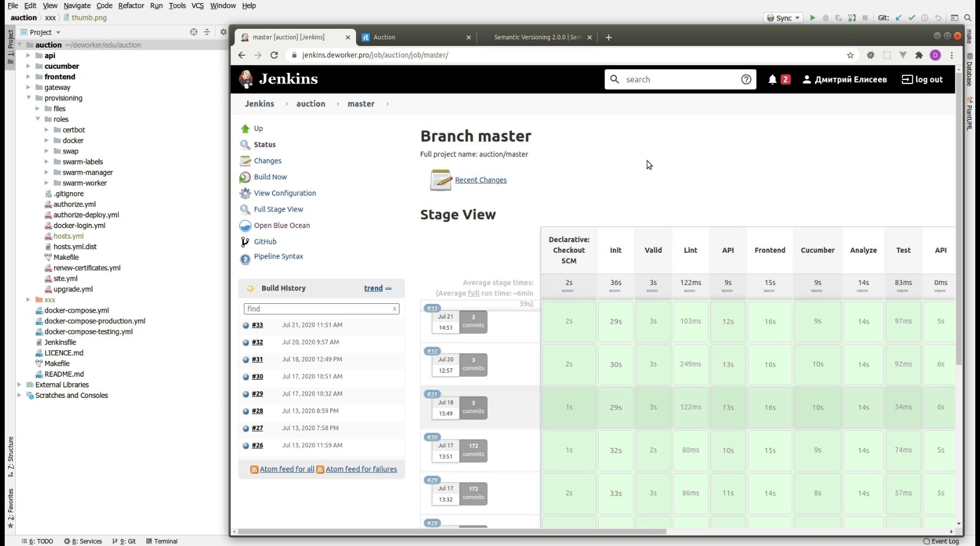980x546 pixels.
Task: Open browser extensions puzzle icon
Action: pos(919,55)
